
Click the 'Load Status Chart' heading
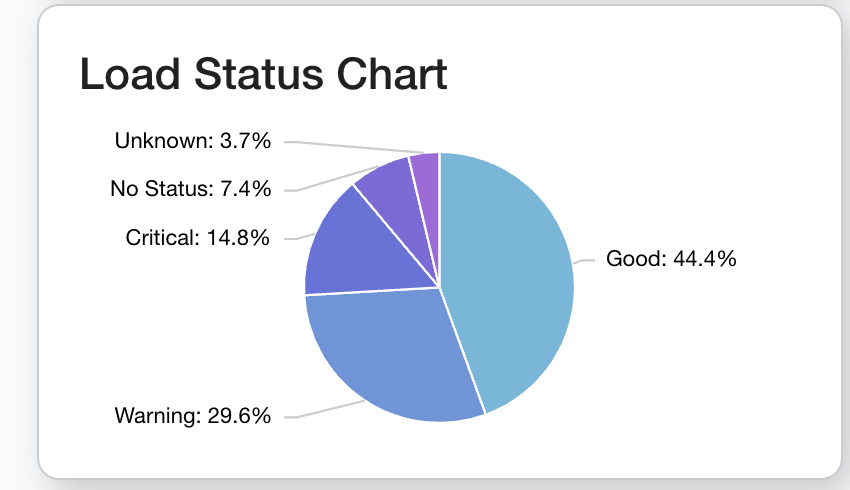pyautogui.click(x=263, y=76)
